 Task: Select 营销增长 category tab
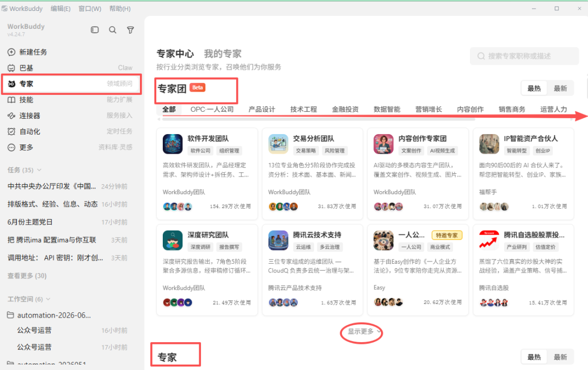pos(428,109)
